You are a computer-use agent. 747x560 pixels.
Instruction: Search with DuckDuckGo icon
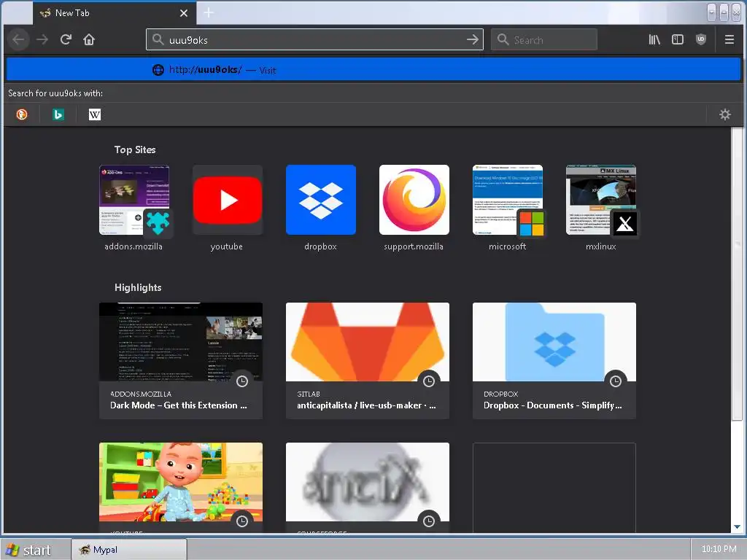pyautogui.click(x=22, y=114)
